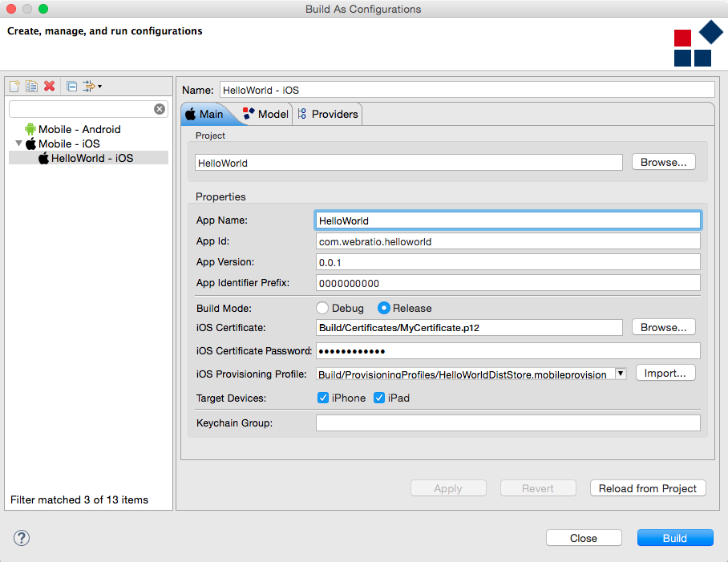Focus the iOS Certificate Password field
The width and height of the screenshot is (728, 562).
508,351
